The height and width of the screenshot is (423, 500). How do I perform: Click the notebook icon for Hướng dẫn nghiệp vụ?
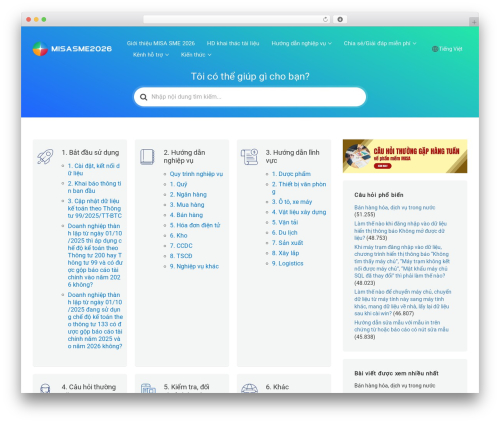[x=147, y=157]
